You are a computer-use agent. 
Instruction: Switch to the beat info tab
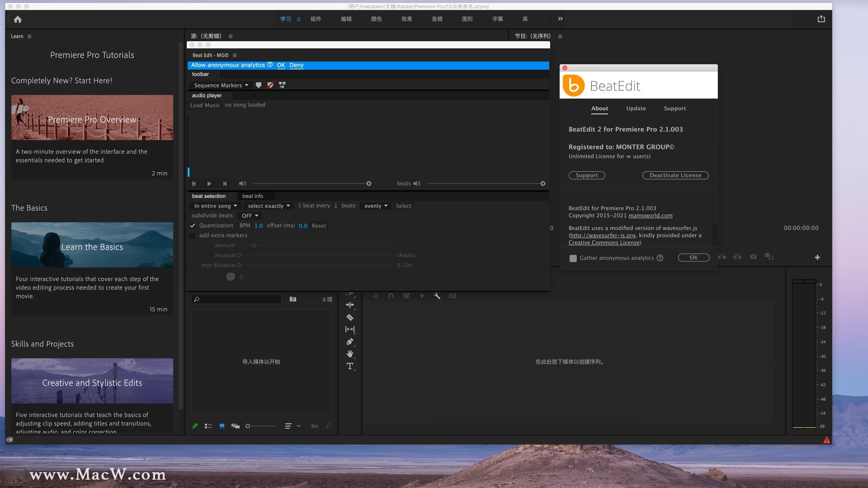coord(252,196)
